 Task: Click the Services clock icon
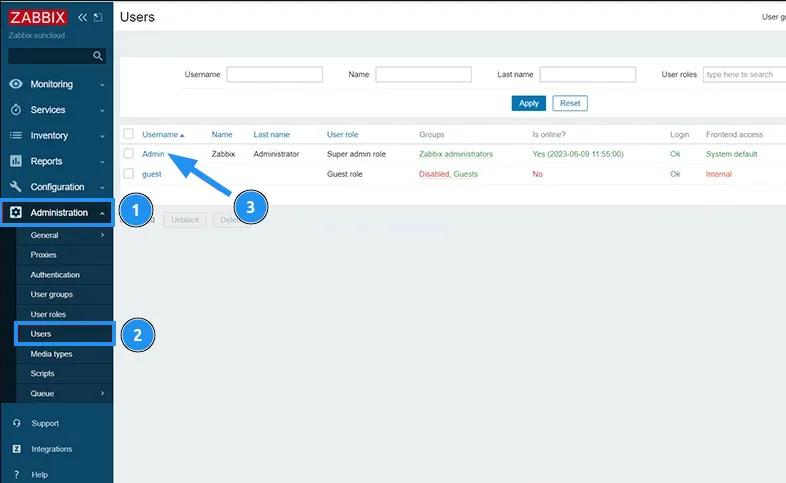tap(16, 109)
